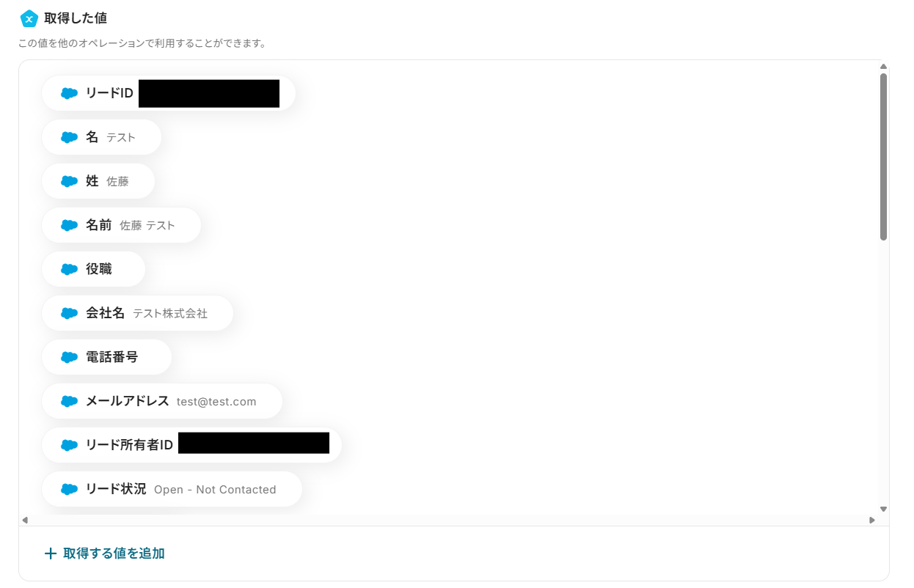Click the scroll up arrow of the value list
This screenshot has width=914, height=588.
(883, 67)
